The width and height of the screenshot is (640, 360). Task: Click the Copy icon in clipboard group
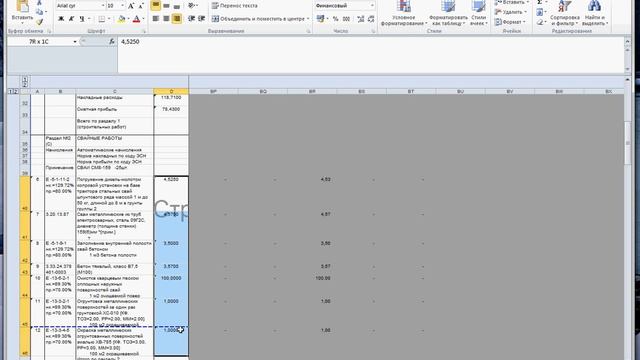(x=40, y=12)
